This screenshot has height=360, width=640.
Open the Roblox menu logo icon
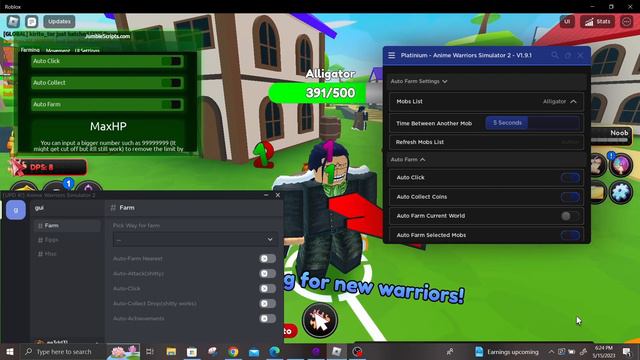click(13, 21)
